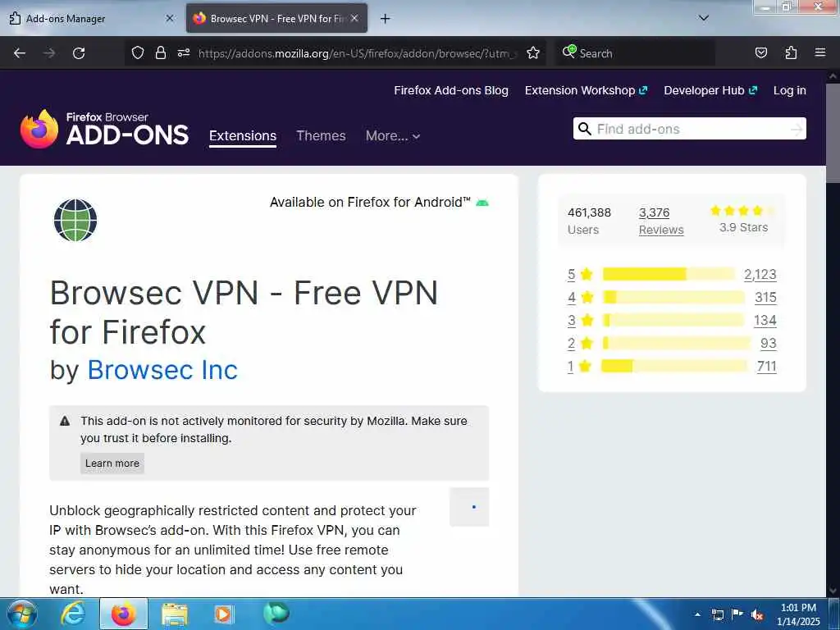Screen dimensions: 840x630
Task: Expand the More… dropdown menu
Action: [393, 135]
